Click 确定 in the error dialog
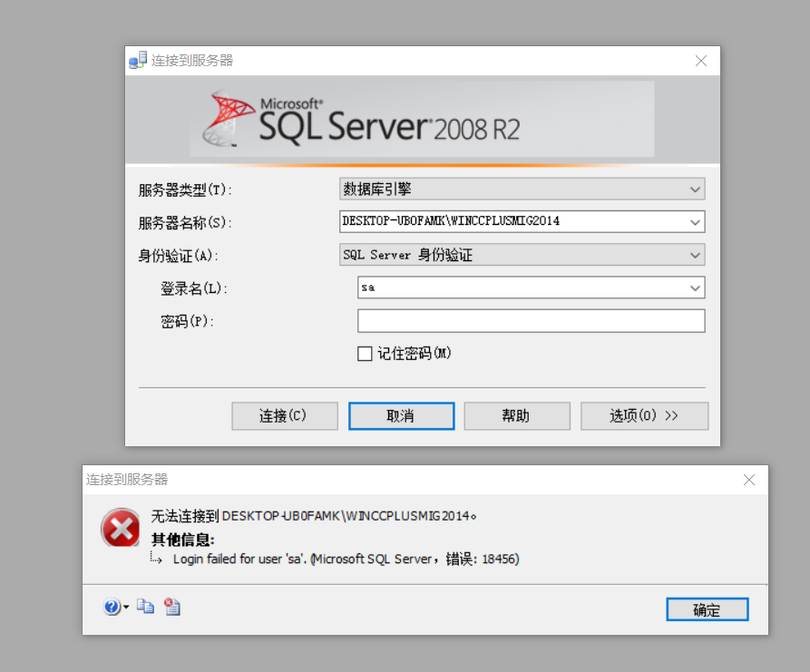The width and height of the screenshot is (810, 672). click(708, 609)
